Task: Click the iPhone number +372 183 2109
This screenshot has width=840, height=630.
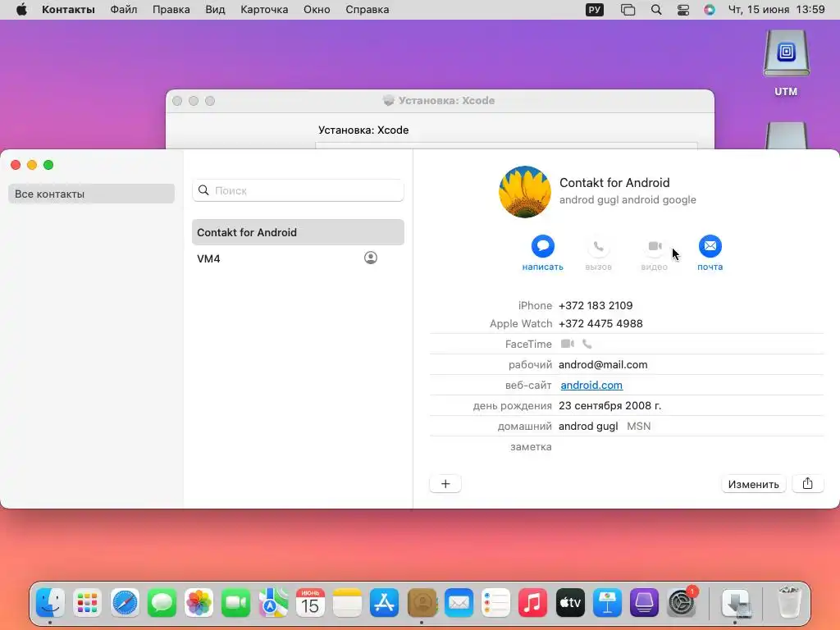Action: pyautogui.click(x=596, y=305)
